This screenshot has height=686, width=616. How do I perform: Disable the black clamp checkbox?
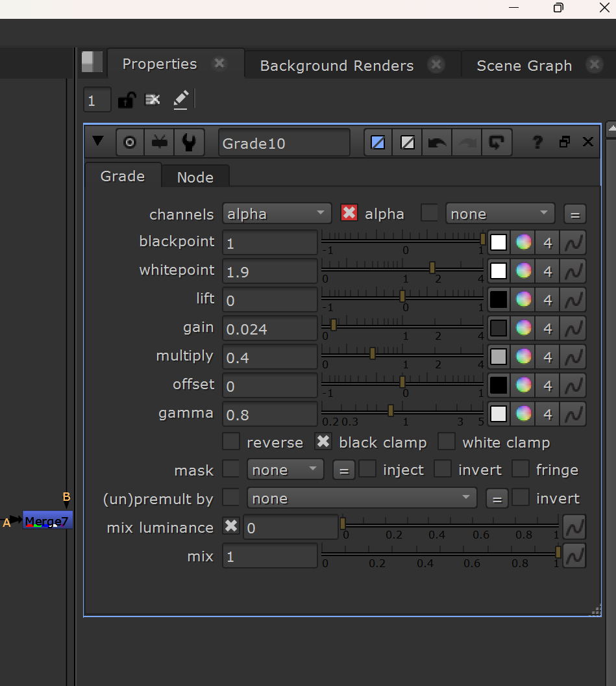pos(323,442)
